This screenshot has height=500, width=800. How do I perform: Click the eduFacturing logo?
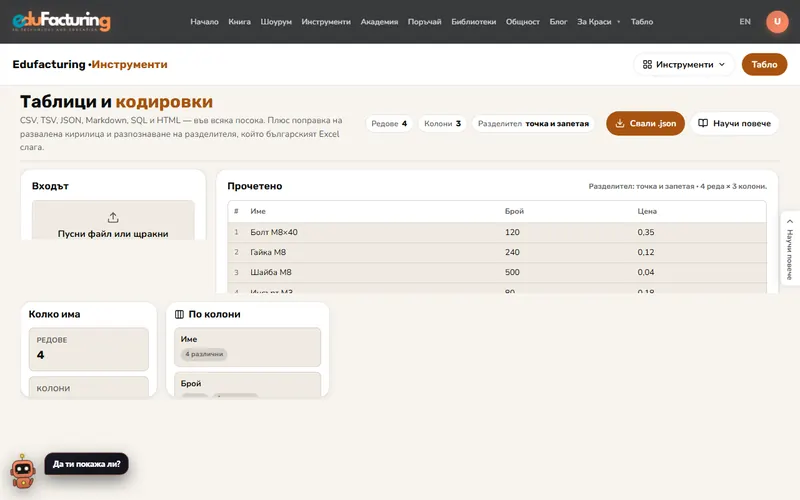pyautogui.click(x=61, y=21)
